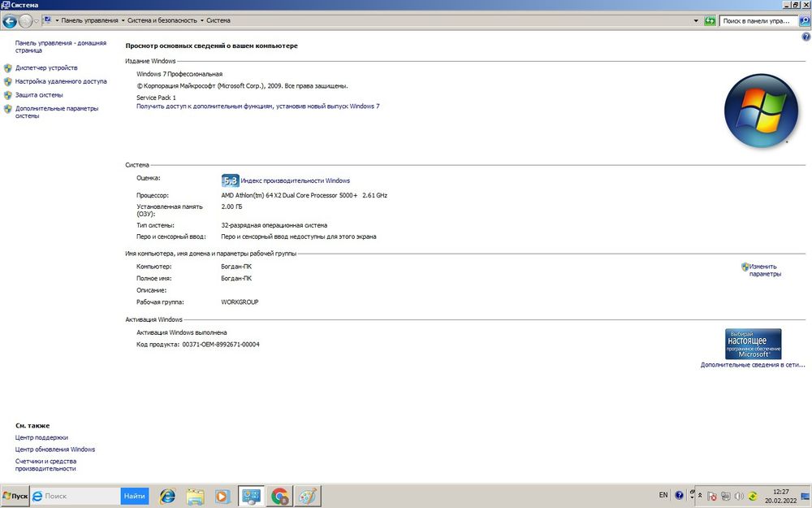Click the Control Panel taskbar button
Screen dimensions: 812x508
[251, 496]
